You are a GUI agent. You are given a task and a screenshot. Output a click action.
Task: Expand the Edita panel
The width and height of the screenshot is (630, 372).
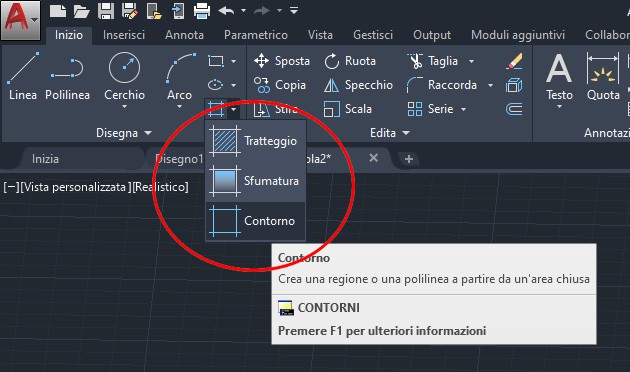(x=390, y=133)
